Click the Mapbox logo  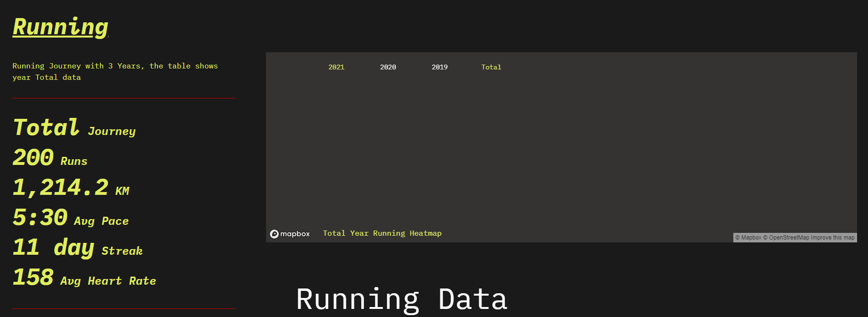[x=290, y=234]
